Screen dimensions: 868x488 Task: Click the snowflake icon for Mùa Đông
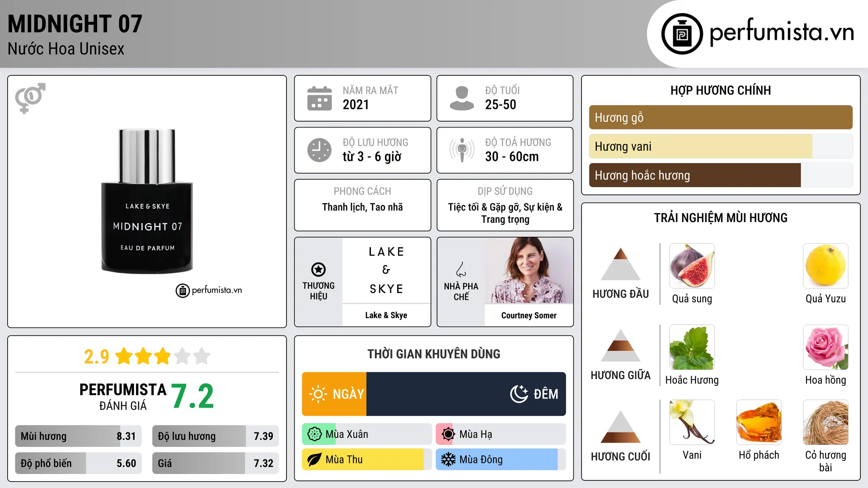[x=448, y=460]
